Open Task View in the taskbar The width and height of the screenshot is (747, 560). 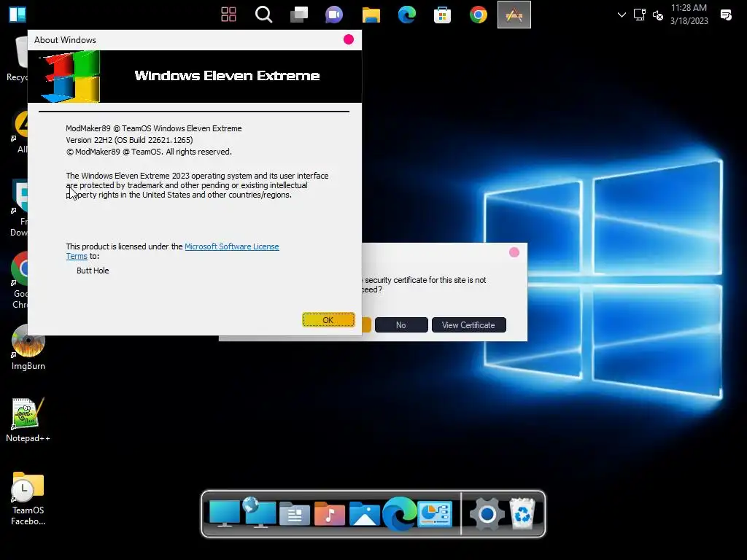(299, 15)
